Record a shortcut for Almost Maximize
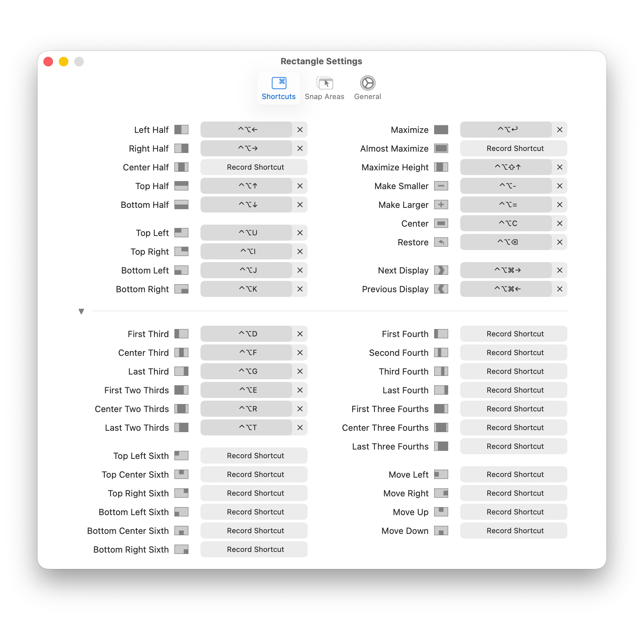The height and width of the screenshot is (644, 644). click(x=513, y=148)
